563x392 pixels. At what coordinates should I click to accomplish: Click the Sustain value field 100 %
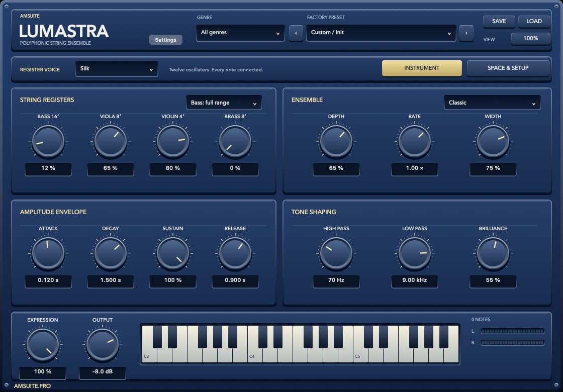click(173, 281)
